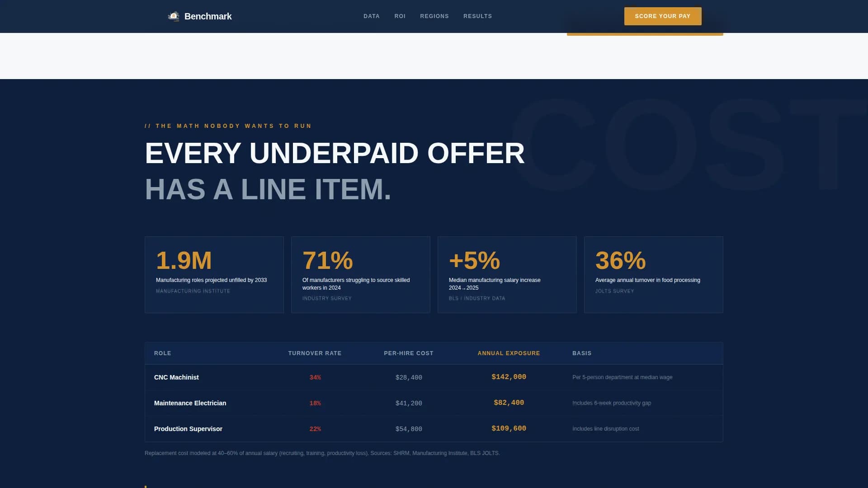This screenshot has height=488, width=868.
Task: Click the ROLE column header
Action: pos(163,353)
